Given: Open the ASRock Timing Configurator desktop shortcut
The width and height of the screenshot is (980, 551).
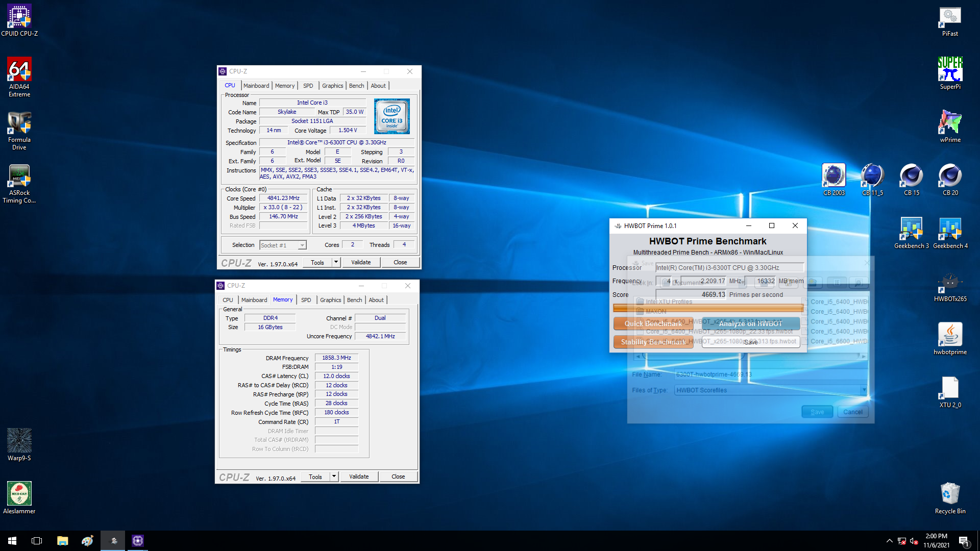Looking at the screenshot, I should click(19, 184).
